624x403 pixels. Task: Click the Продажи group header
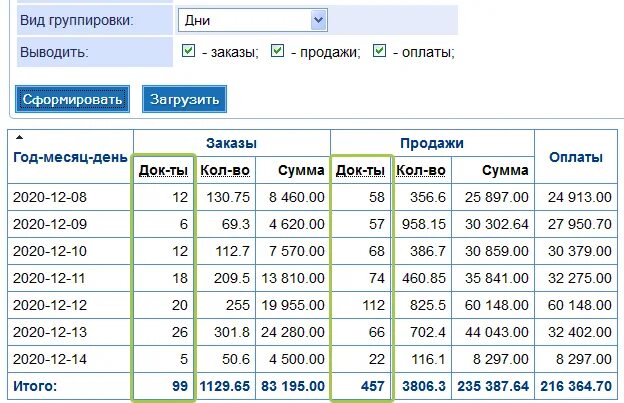tap(432, 143)
